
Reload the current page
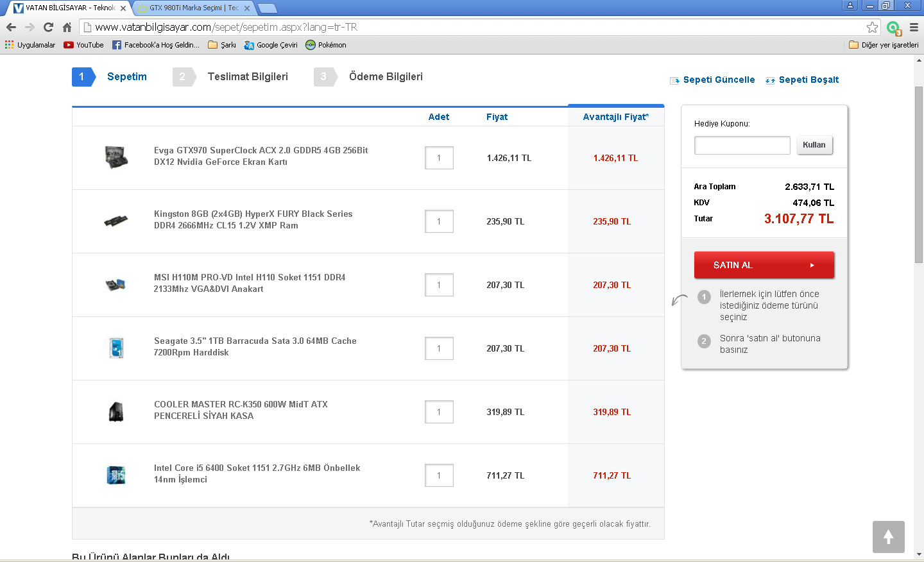[48, 27]
